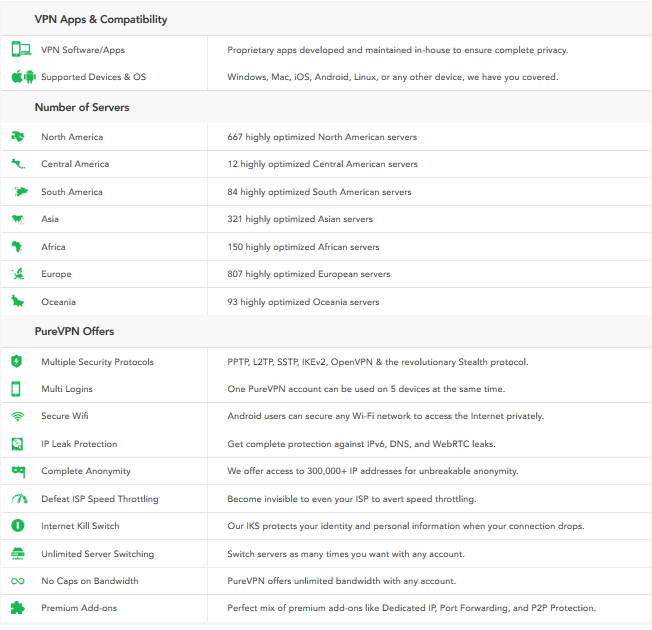Select the 'Number of Servers' heading
The height and width of the screenshot is (630, 652).
(82, 107)
